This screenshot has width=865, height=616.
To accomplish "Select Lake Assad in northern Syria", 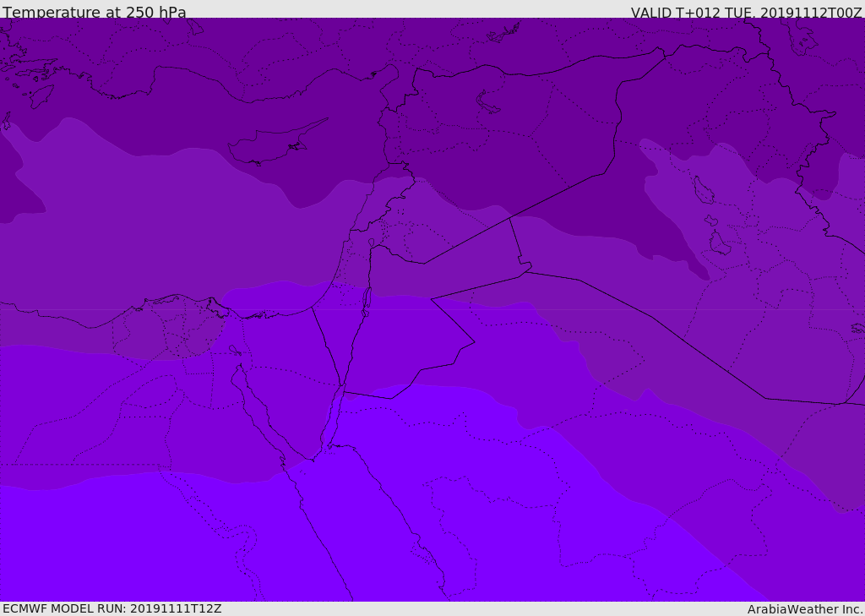I will pos(488,103).
